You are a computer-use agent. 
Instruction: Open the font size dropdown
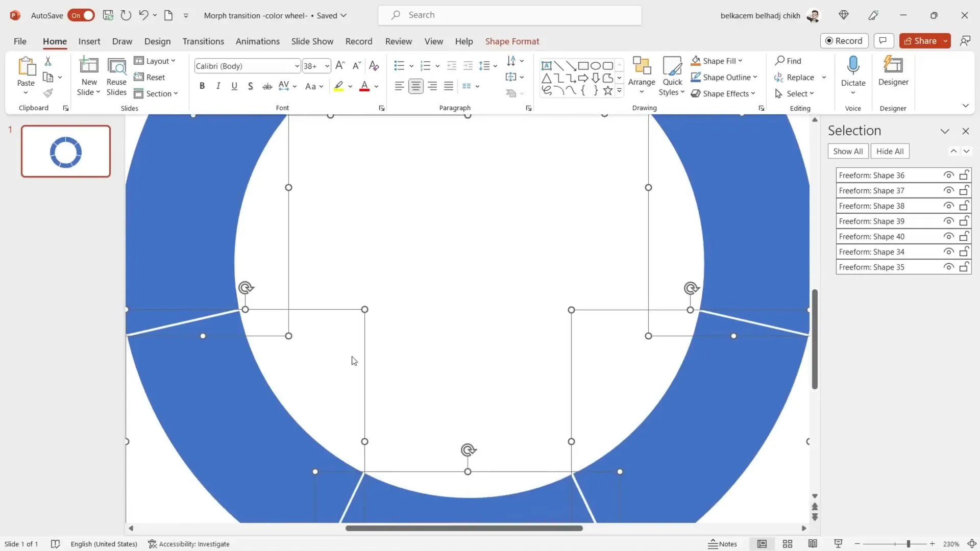(x=327, y=66)
